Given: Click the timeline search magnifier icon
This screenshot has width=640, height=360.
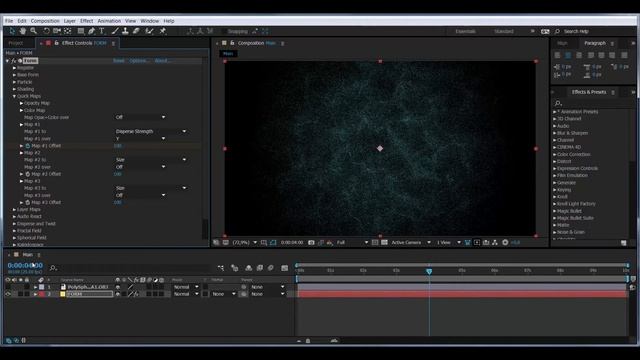Looking at the screenshot, I should [x=53, y=268].
